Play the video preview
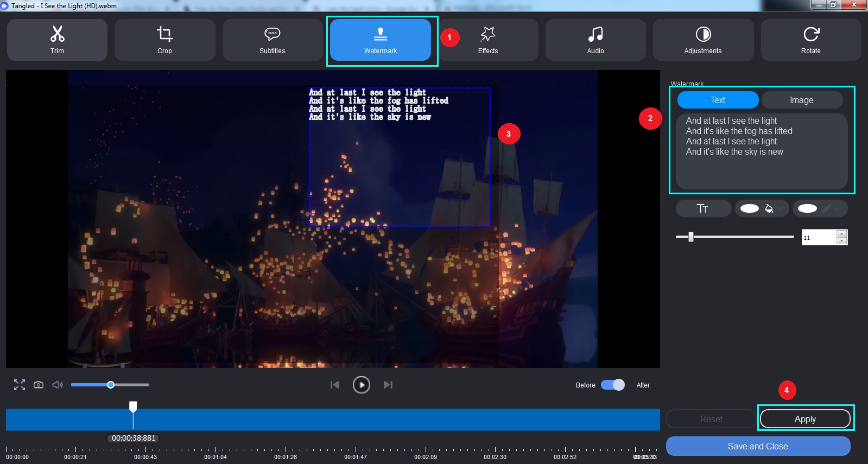Viewport: 868px width, 464px height. click(362, 385)
